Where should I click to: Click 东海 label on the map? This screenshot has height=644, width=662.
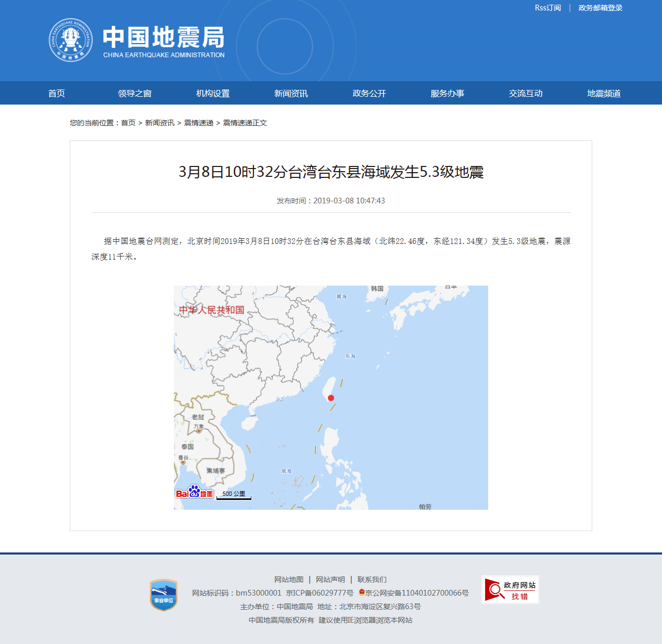coord(350,356)
